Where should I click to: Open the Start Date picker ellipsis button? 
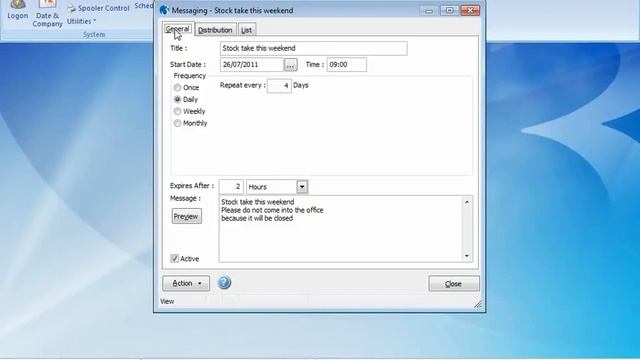click(291, 64)
